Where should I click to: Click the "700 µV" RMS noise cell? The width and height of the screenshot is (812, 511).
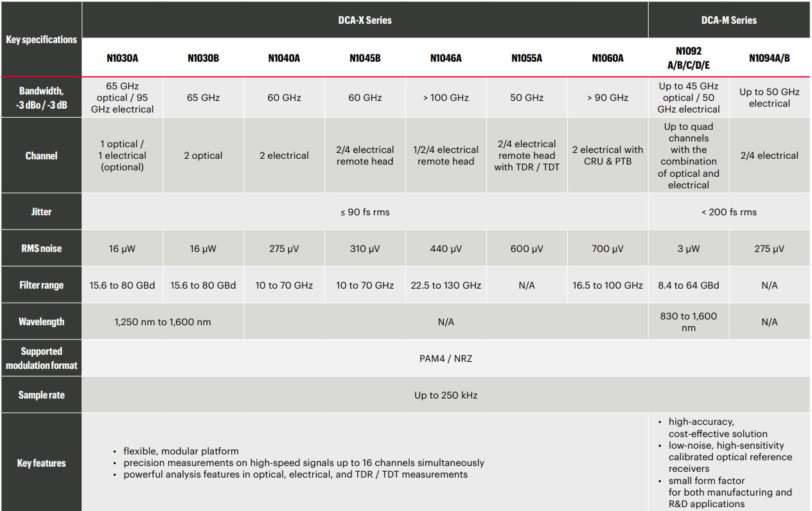608,248
